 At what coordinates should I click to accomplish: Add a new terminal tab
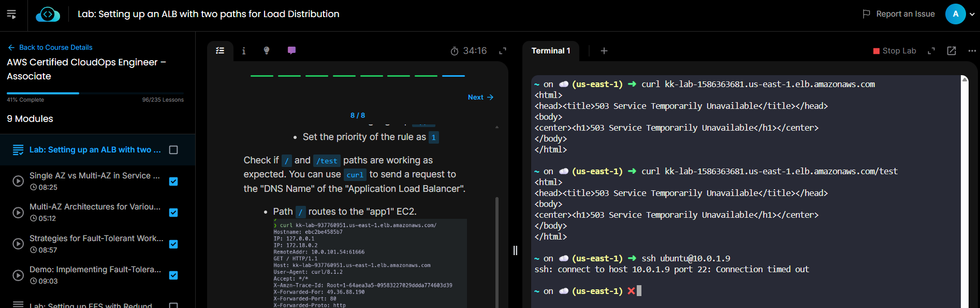click(604, 51)
